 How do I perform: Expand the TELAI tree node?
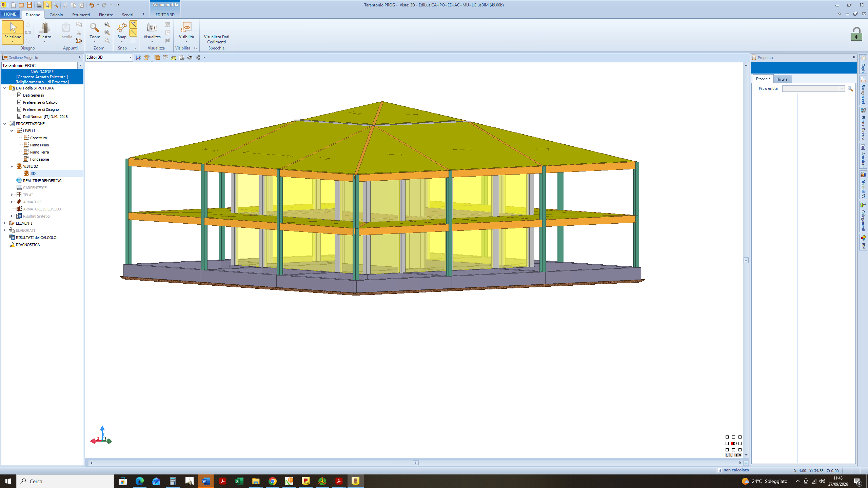pyautogui.click(x=12, y=195)
